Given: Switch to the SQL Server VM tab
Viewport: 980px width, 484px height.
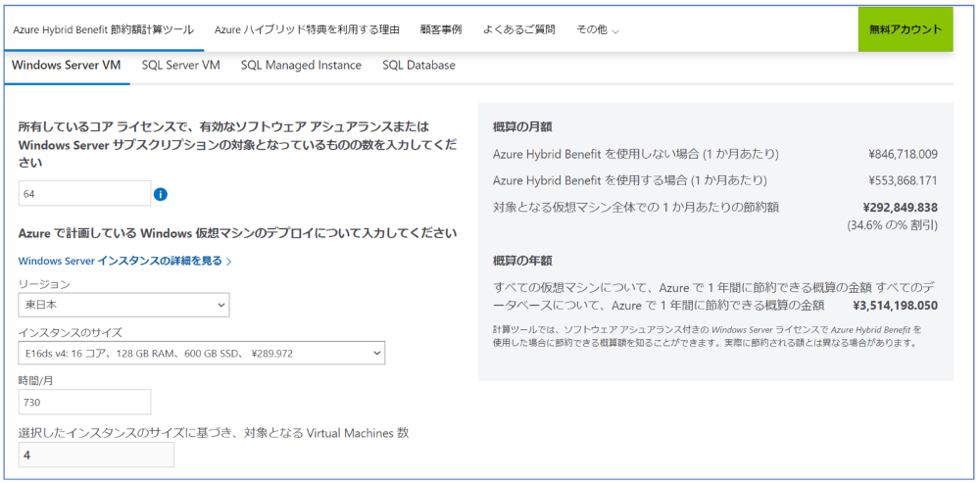Looking at the screenshot, I should [180, 66].
